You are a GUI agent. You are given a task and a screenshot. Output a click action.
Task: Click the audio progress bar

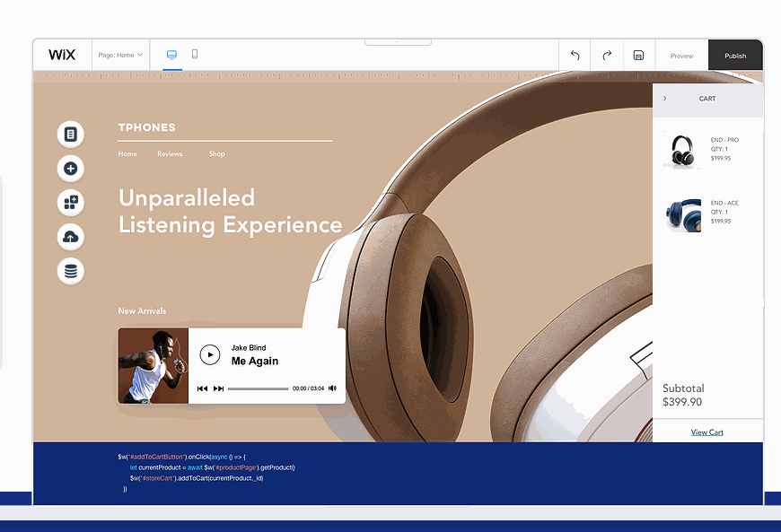click(x=258, y=388)
